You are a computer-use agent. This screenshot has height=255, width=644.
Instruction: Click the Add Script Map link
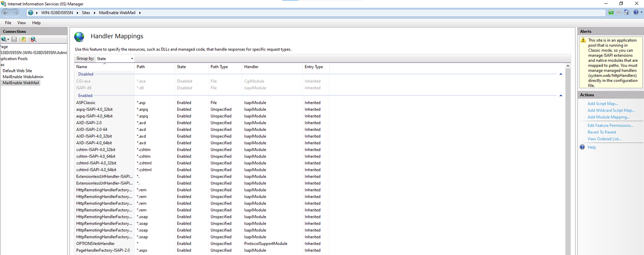coord(603,104)
